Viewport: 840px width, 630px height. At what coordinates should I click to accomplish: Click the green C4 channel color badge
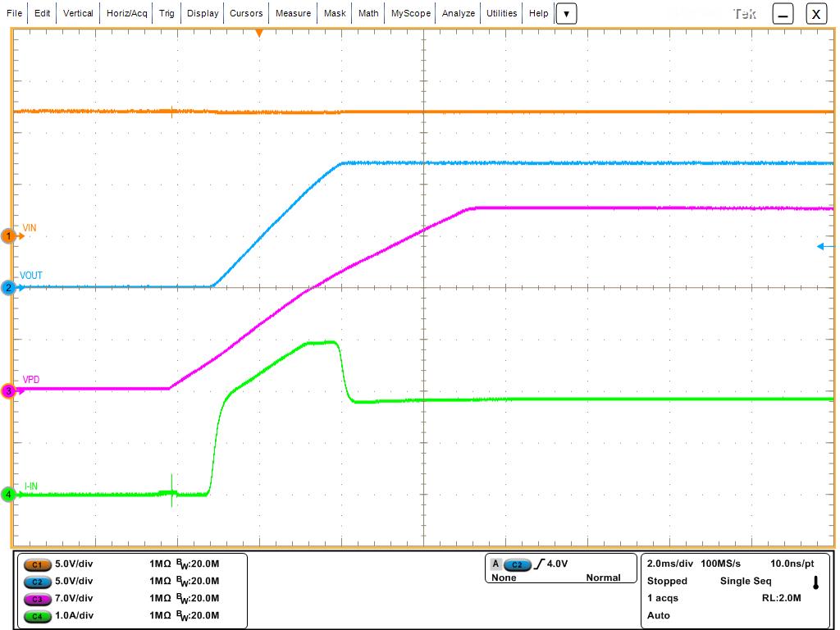tap(37, 616)
